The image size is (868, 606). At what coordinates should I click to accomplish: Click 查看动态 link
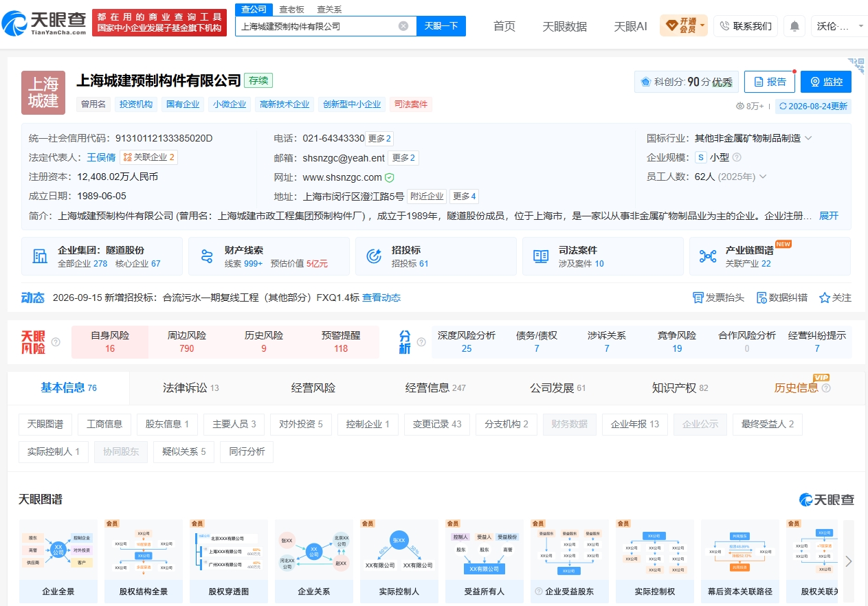pos(381,298)
